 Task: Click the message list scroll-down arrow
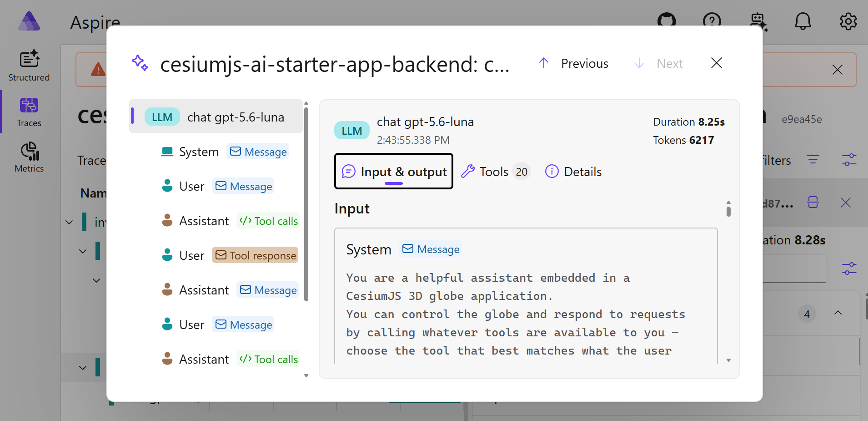point(306,376)
